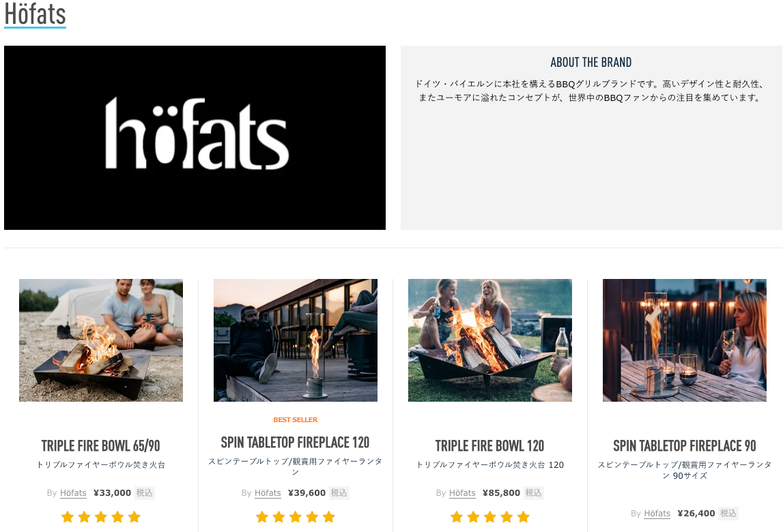
Task: Click the ¥26,400 price of Spin Fireplace 90
Action: point(696,514)
